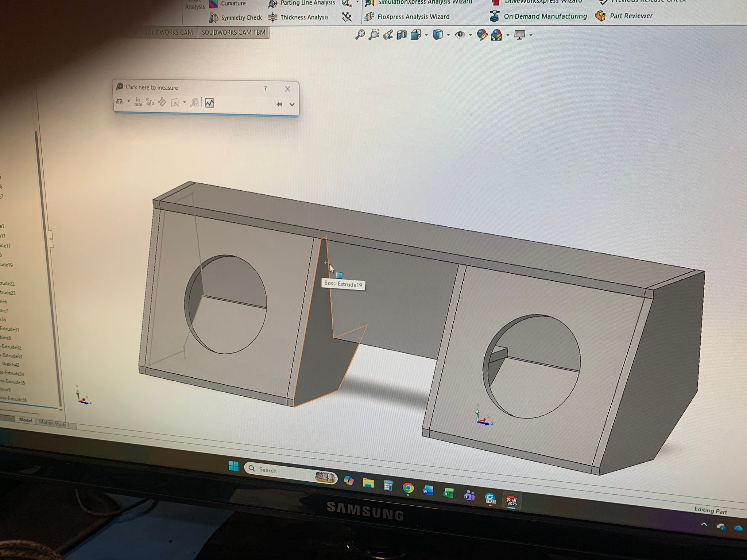Open Measure dialog help
The height and width of the screenshot is (560, 747).
pos(265,89)
